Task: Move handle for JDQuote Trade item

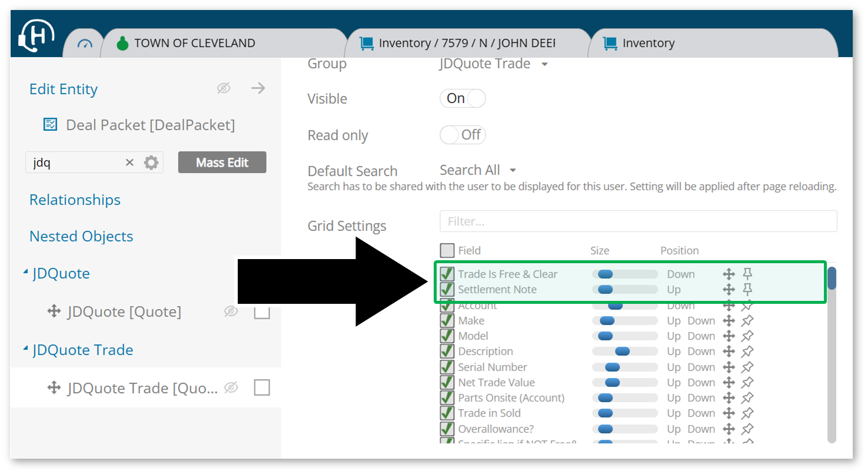Action: click(x=54, y=387)
